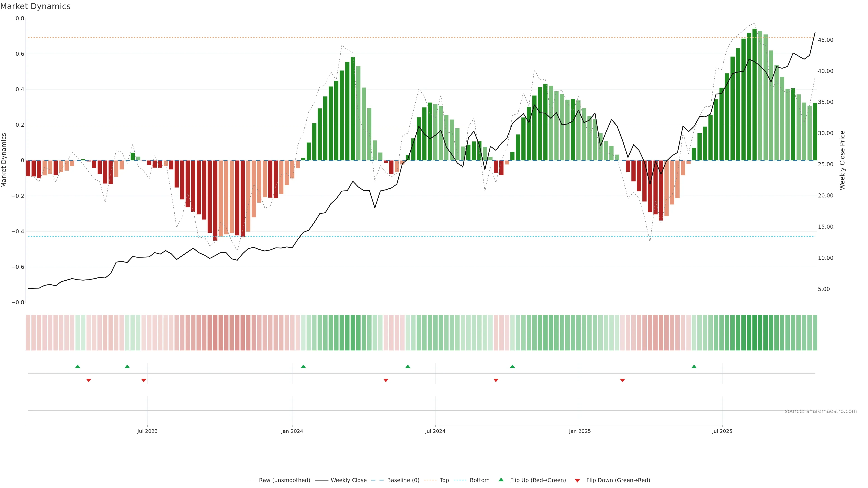Toggle the Top legend entry

coord(444,480)
